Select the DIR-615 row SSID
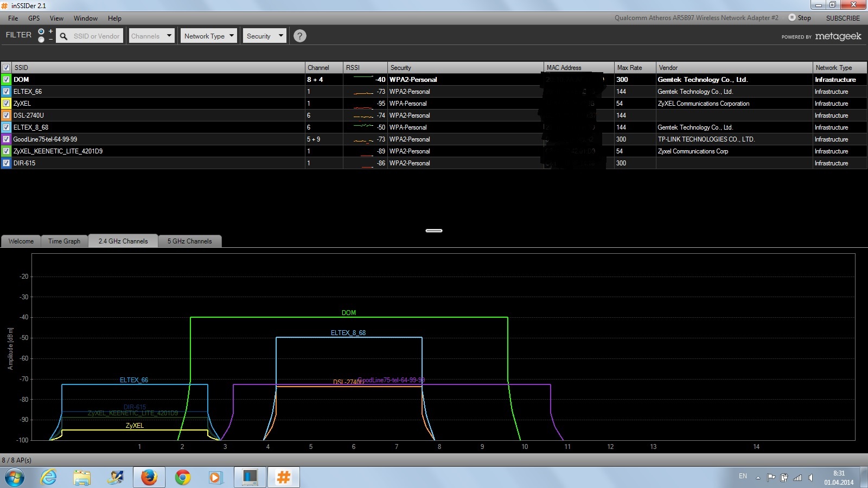The image size is (868, 488). (24, 163)
